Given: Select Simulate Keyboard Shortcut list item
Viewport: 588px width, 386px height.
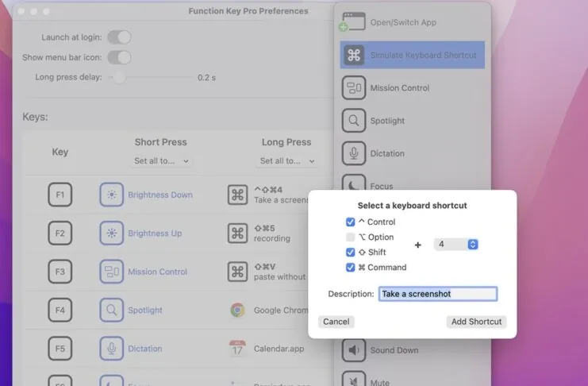Looking at the screenshot, I should point(412,55).
